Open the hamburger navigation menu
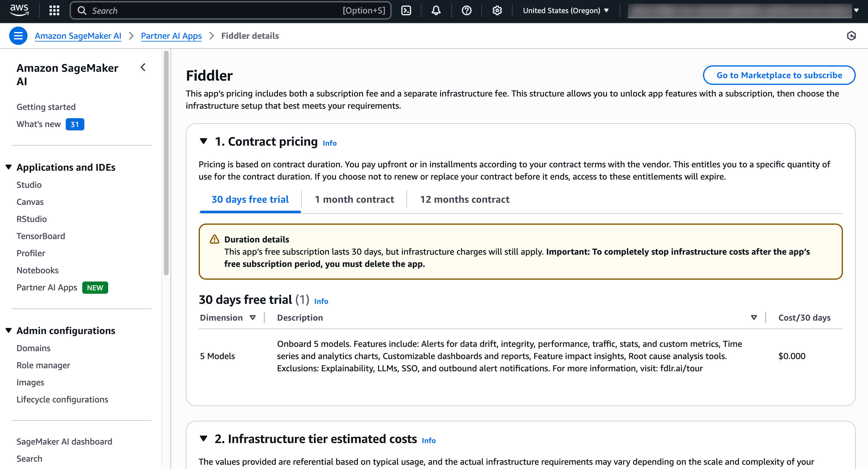Screen dimensions: 868x469 click(18, 35)
